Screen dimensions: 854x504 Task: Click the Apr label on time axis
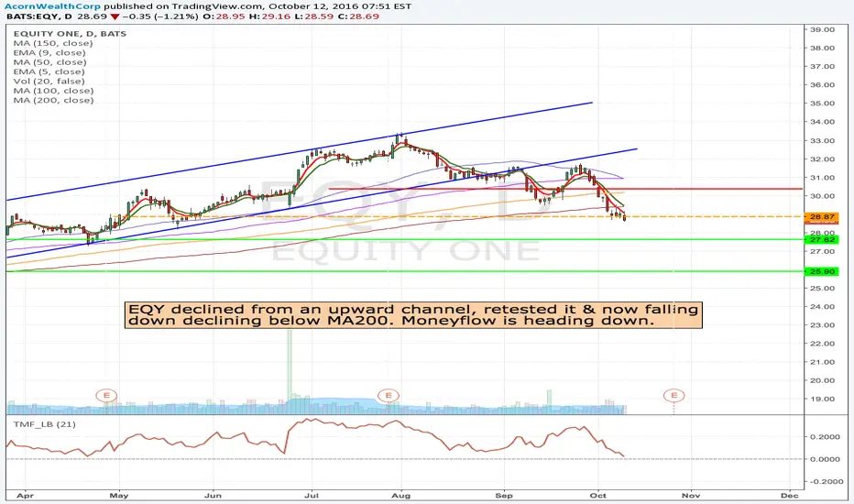coord(25,495)
